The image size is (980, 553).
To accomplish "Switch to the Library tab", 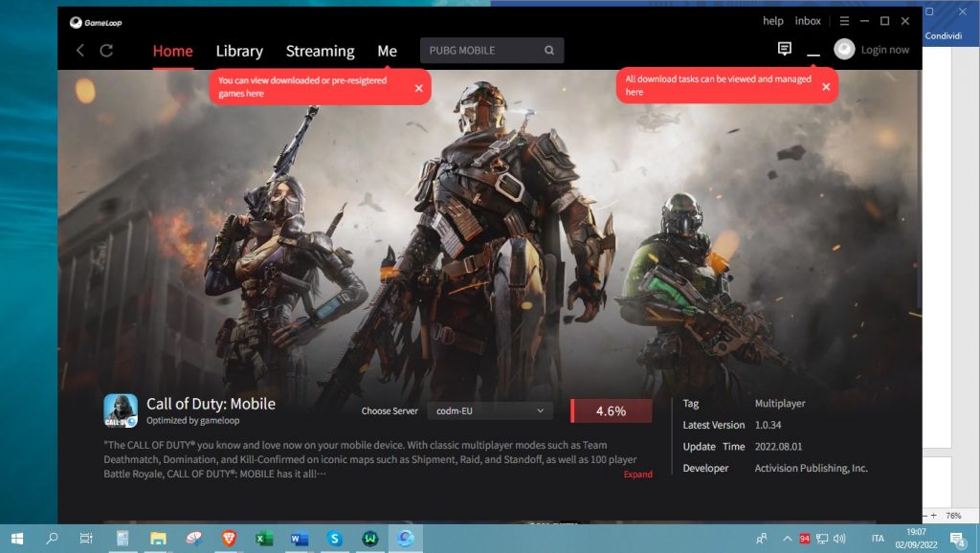I will click(x=238, y=51).
